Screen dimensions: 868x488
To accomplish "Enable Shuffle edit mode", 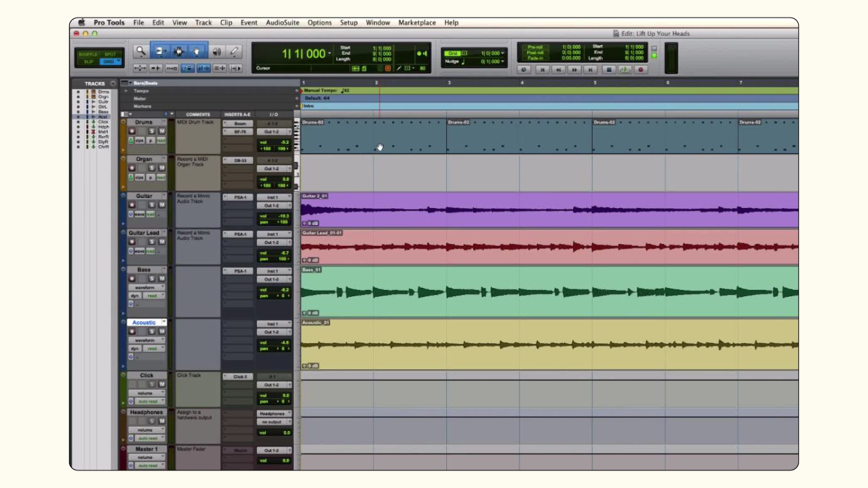I will click(x=88, y=54).
